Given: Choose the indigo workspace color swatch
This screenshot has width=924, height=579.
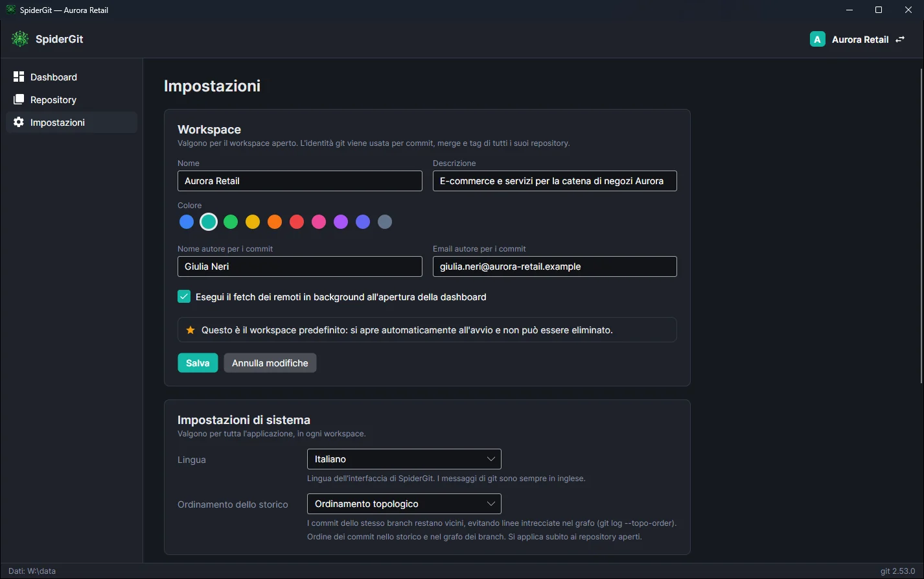Looking at the screenshot, I should click(x=363, y=222).
